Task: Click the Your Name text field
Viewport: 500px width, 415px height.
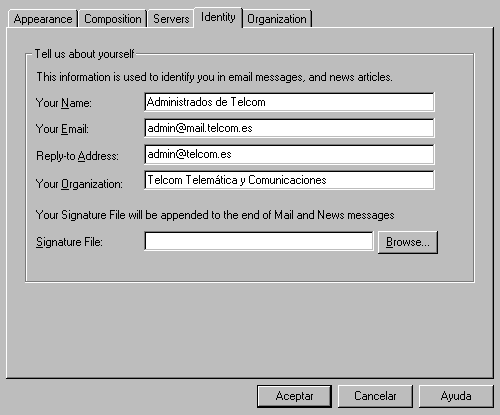Action: [x=289, y=102]
